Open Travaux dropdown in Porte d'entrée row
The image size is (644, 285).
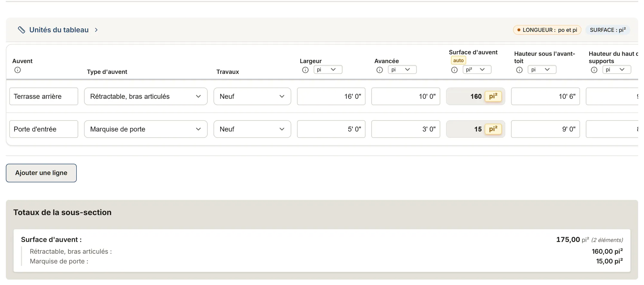[x=252, y=129]
